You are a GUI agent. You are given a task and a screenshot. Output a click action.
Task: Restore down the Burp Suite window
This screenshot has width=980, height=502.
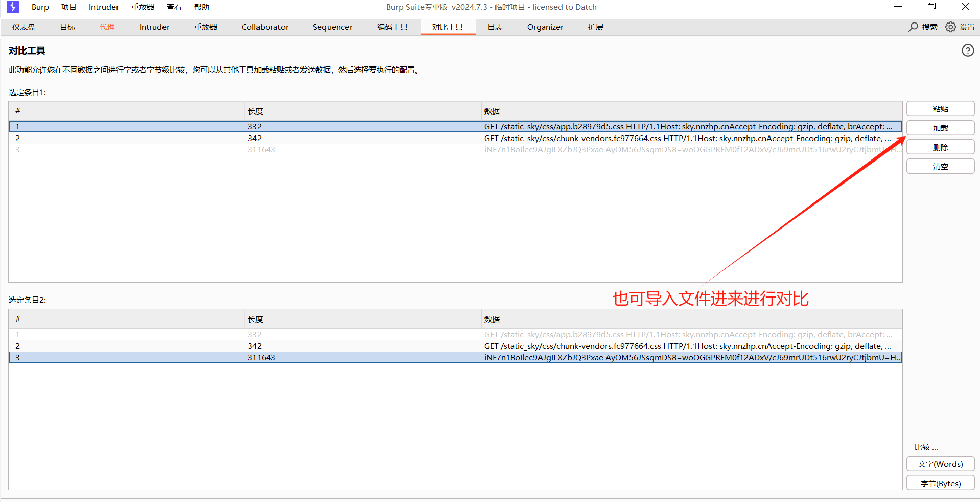pyautogui.click(x=931, y=7)
